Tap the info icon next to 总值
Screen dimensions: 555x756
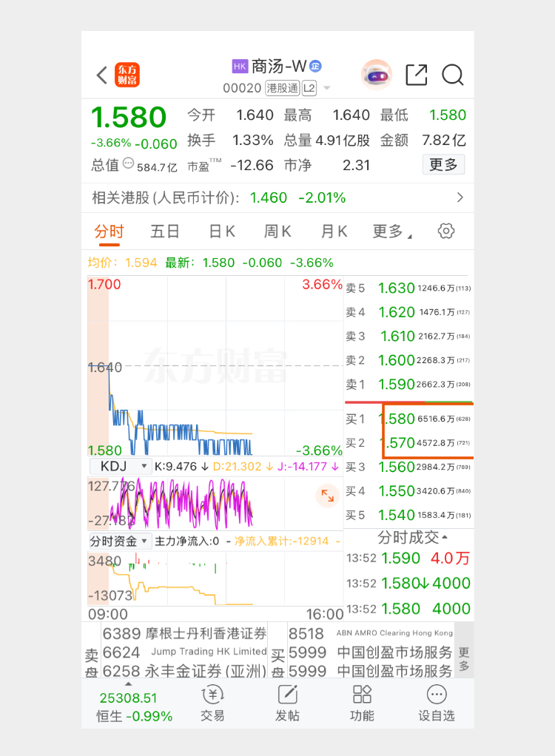128,163
